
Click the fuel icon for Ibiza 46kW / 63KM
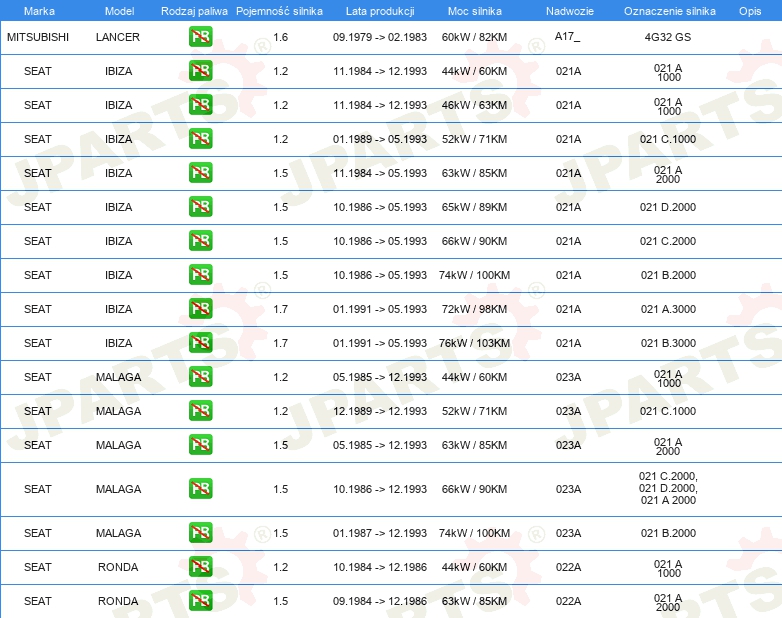pos(200,104)
